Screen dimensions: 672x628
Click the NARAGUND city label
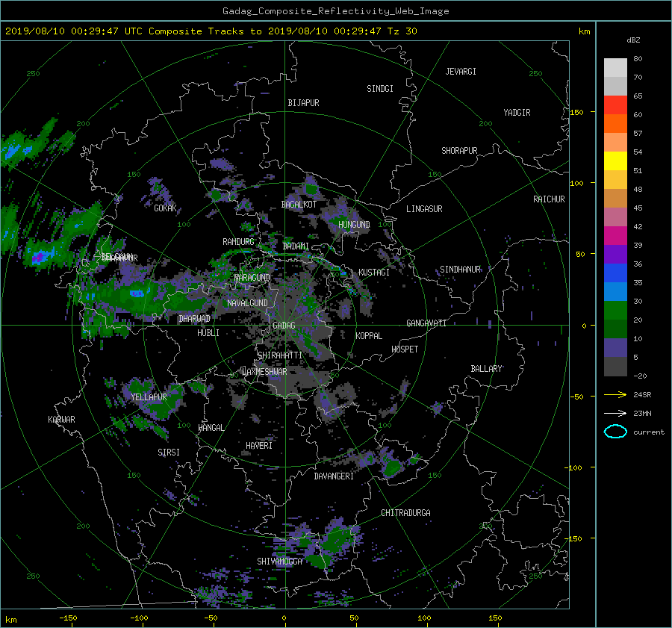252,278
